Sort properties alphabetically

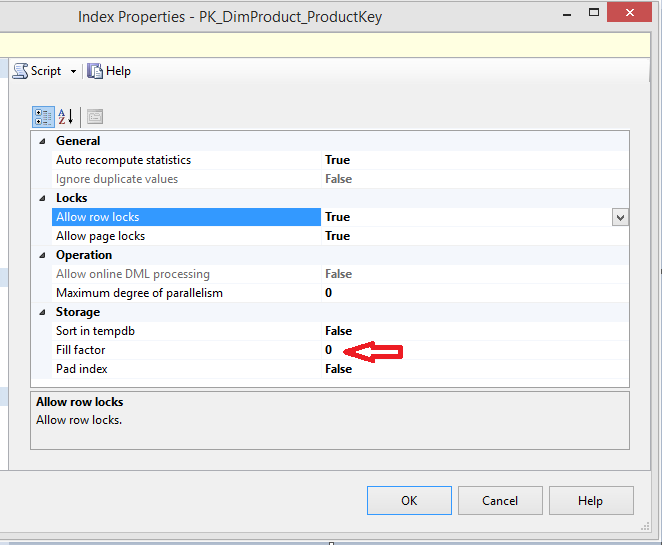point(65,116)
